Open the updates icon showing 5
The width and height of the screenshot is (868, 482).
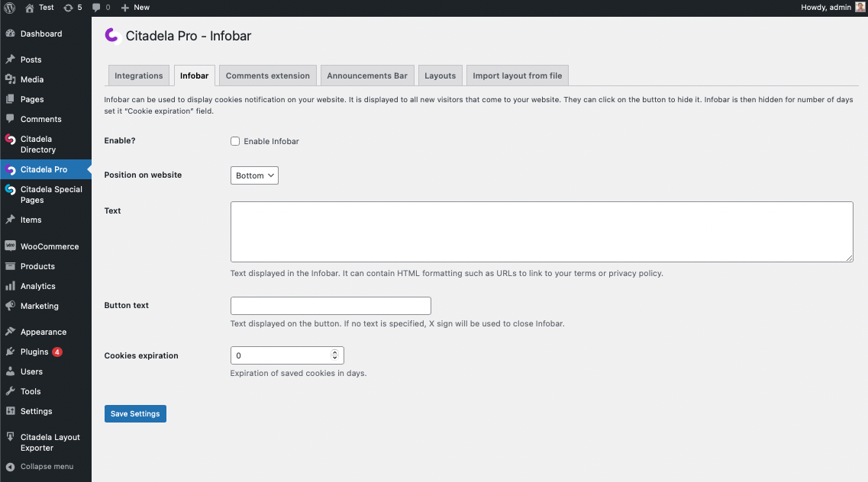73,8
